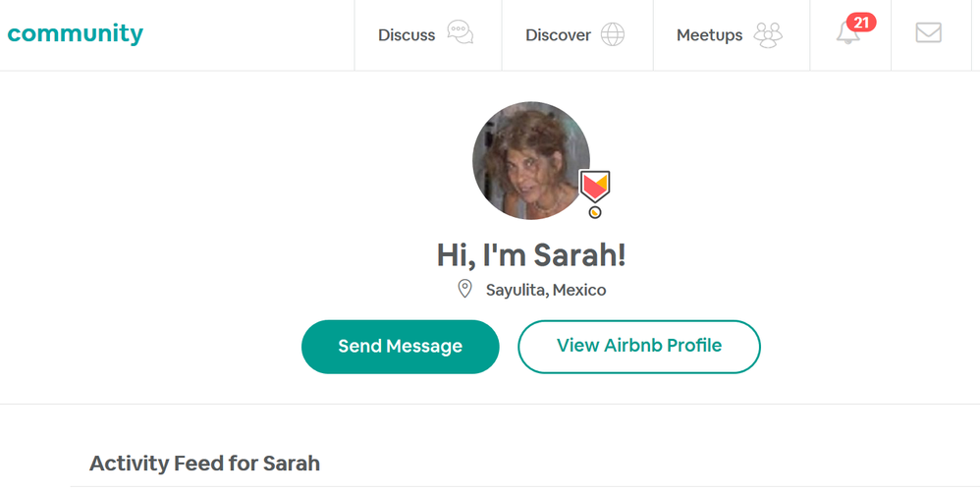Click the Discover globe icon
980x493 pixels.
pos(613,35)
